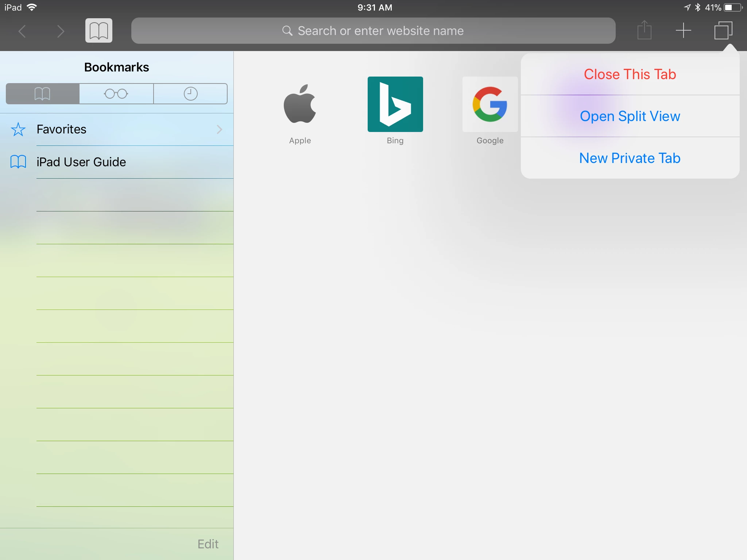
Task: Tap the Google label under icon
Action: pyautogui.click(x=490, y=141)
